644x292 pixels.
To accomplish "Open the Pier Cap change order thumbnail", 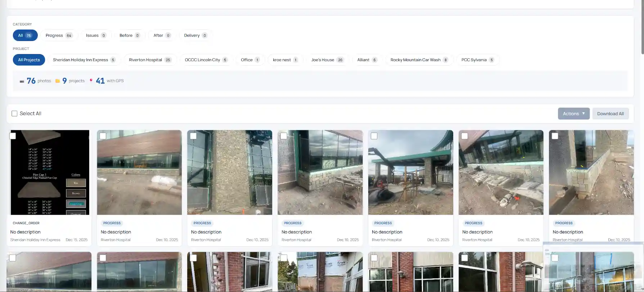I will (50, 172).
